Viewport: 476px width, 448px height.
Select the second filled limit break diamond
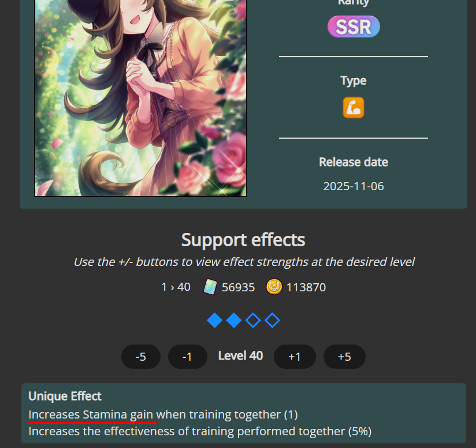[234, 320]
